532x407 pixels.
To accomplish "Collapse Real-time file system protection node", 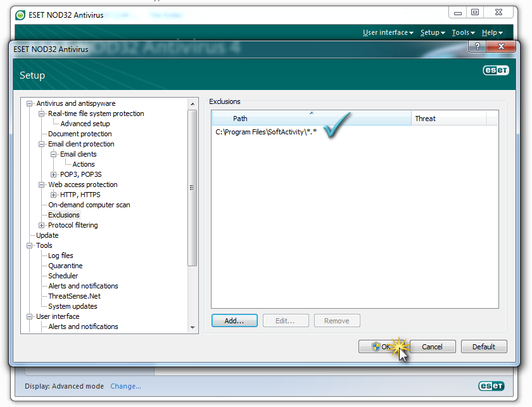I will (41, 114).
